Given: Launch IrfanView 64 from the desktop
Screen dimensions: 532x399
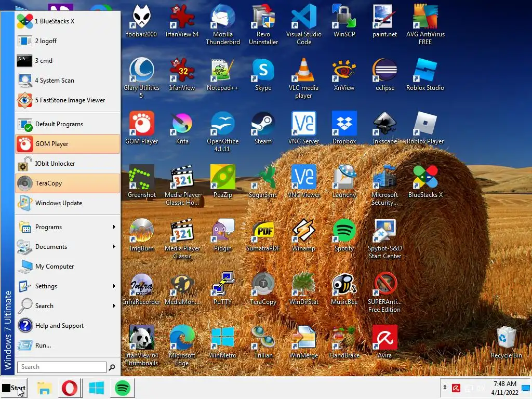Looking at the screenshot, I should [182, 21].
